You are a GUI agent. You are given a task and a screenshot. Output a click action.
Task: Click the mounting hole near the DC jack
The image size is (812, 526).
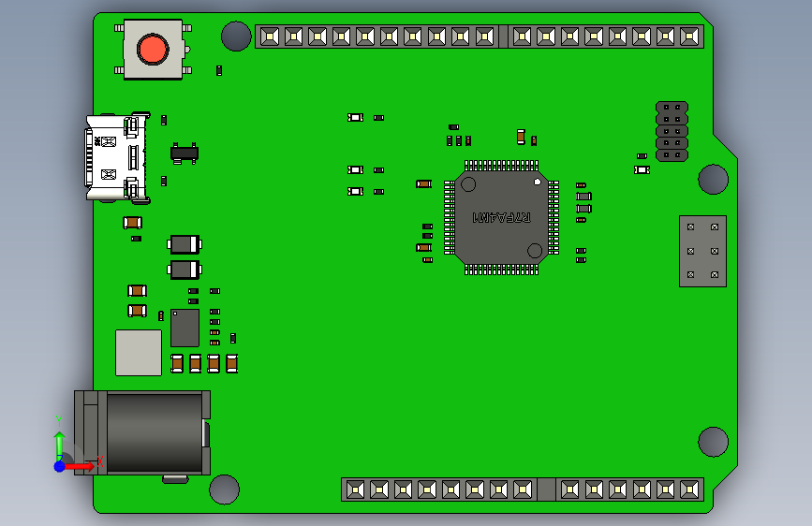tap(224, 489)
